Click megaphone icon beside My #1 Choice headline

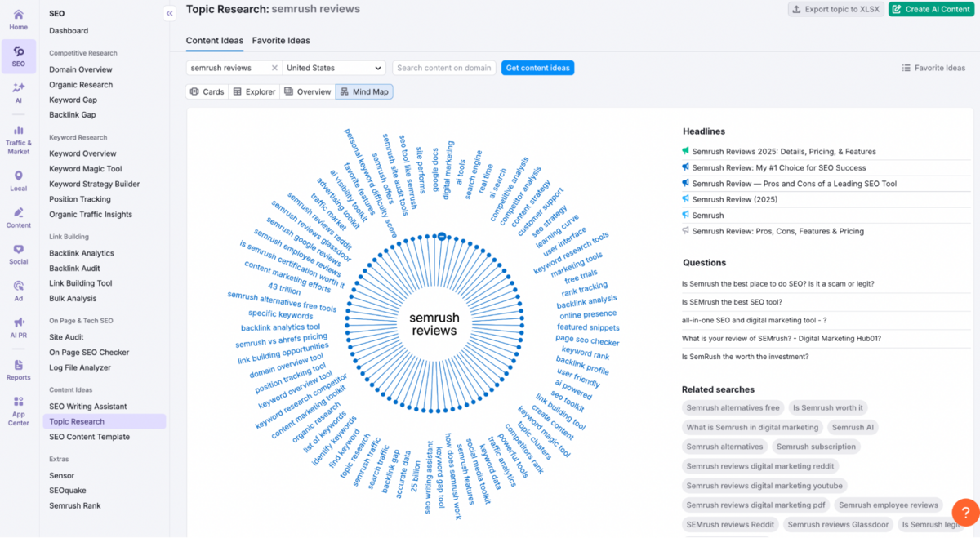point(686,167)
